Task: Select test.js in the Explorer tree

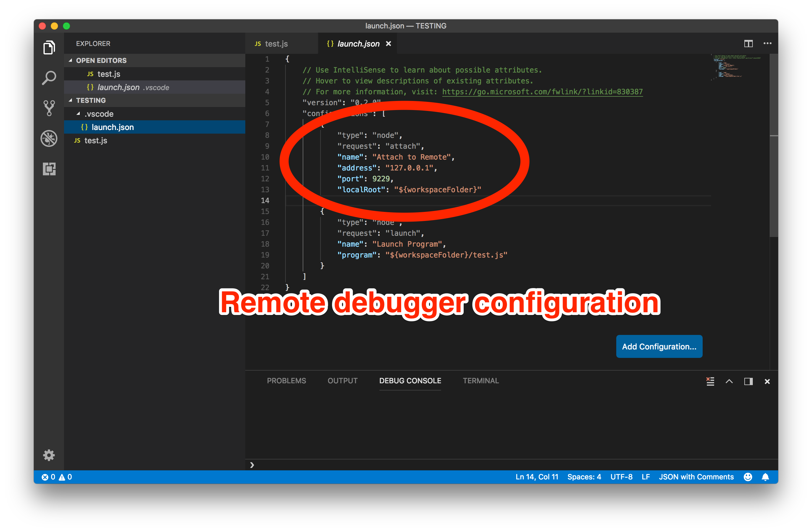Action: 95,140
